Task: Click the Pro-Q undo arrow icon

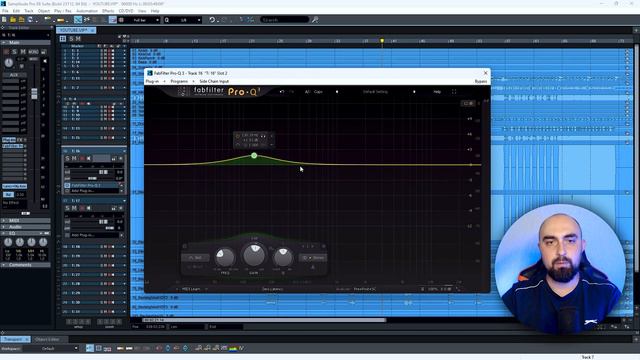Action: click(x=282, y=92)
